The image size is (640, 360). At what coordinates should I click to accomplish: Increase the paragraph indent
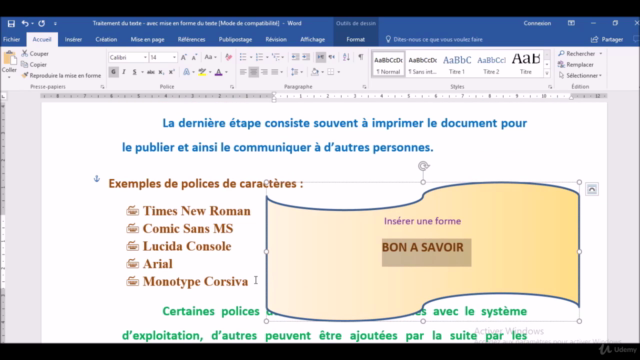(306, 57)
